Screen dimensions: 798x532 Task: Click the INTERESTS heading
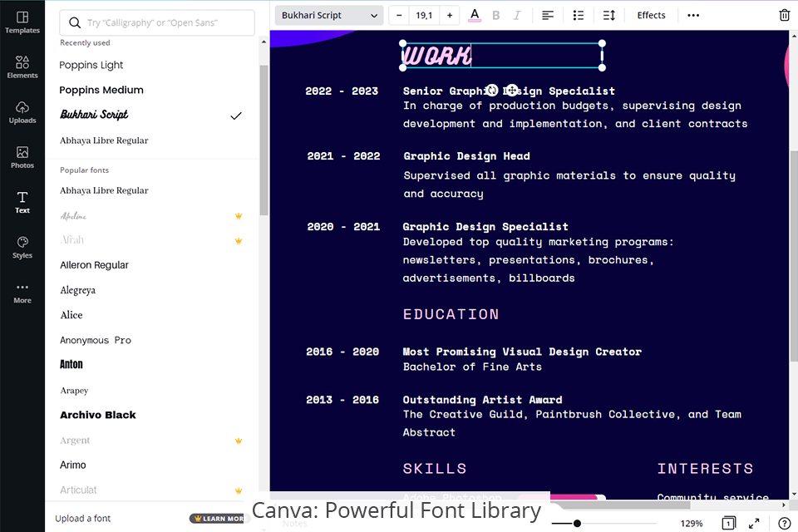pos(705,468)
